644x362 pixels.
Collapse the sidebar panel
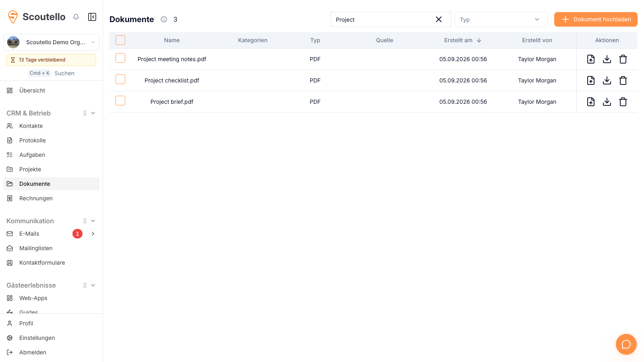click(92, 17)
